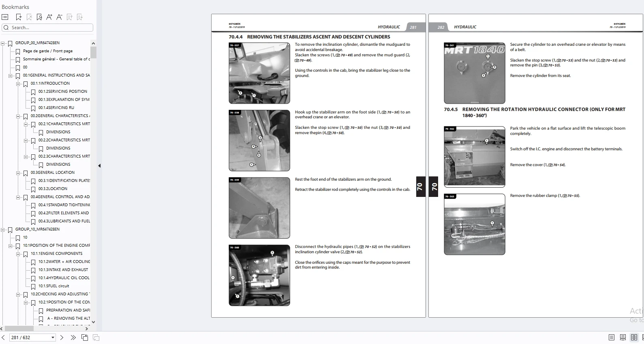Viewport: 644px width, 344px height.
Task: Go to the next page arrow
Action: tap(62, 338)
